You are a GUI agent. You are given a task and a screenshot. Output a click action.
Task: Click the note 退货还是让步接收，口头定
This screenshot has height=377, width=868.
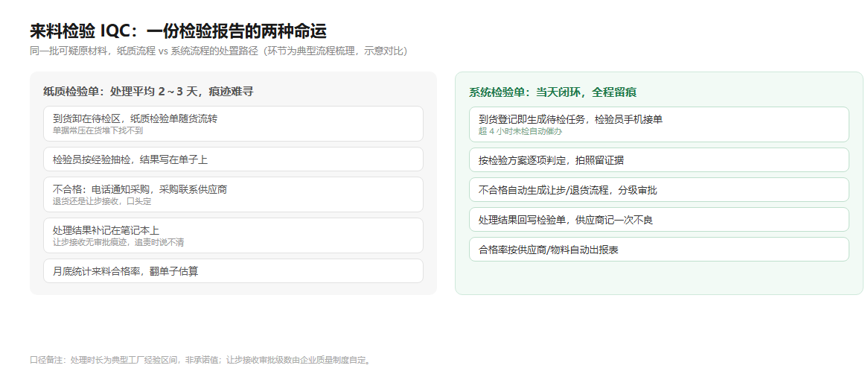(102, 201)
